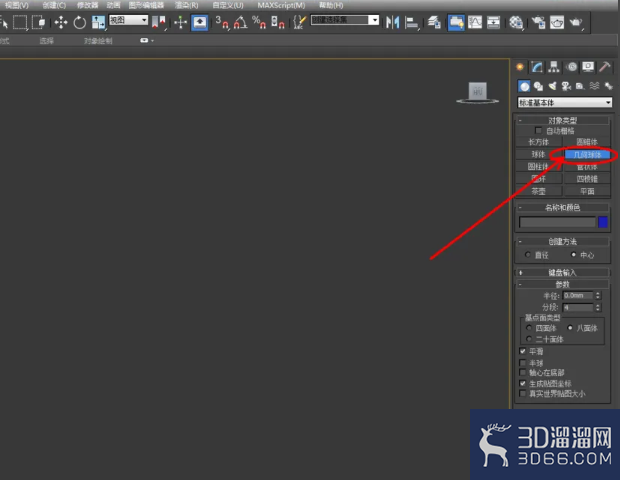Select the Rotate tool icon
Viewport: 620px width, 480px height.
click(x=79, y=22)
